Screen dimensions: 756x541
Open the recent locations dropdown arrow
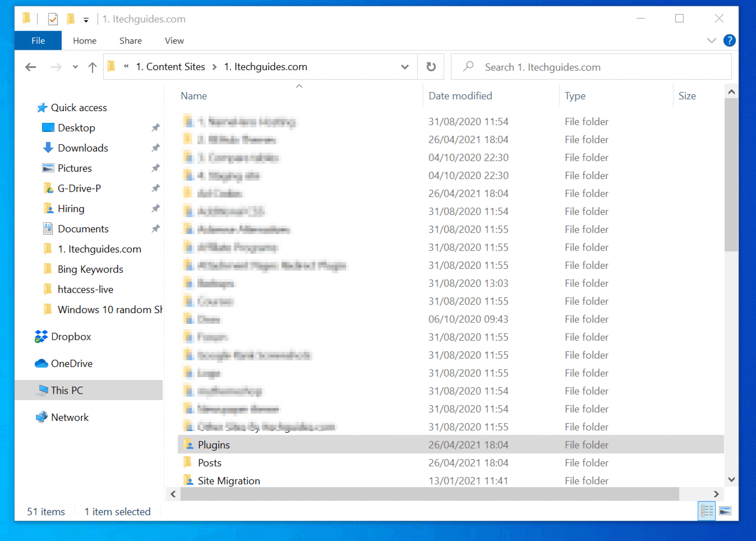[x=75, y=67]
